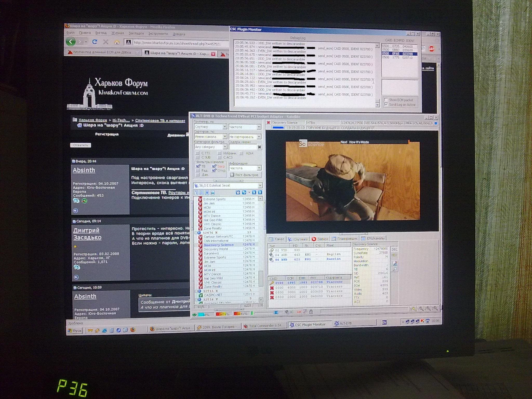532x399 pixels.
Task: Collapse the 12476 H transponder tree node
Action: point(196,233)
